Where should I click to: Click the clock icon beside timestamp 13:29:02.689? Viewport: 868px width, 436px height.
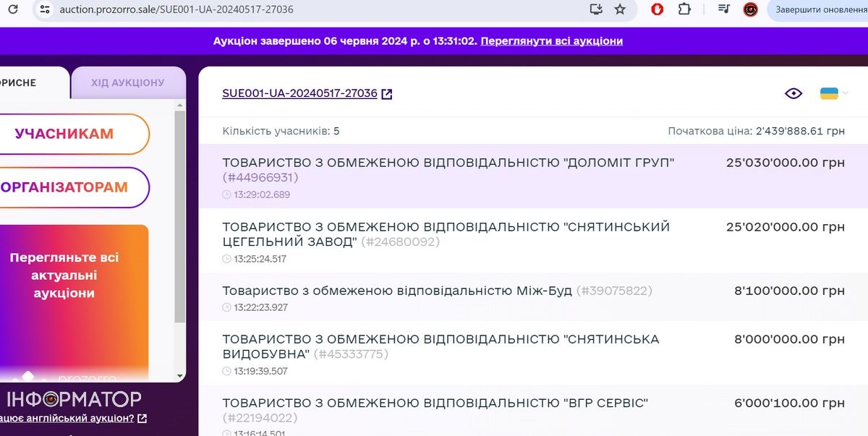[x=225, y=194]
